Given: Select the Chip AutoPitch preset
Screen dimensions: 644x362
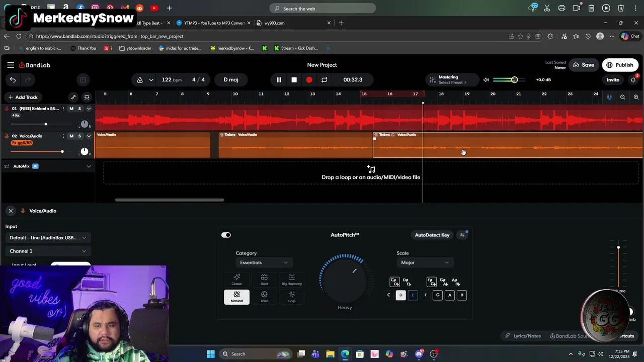Looking at the screenshot, I should click(x=292, y=297).
